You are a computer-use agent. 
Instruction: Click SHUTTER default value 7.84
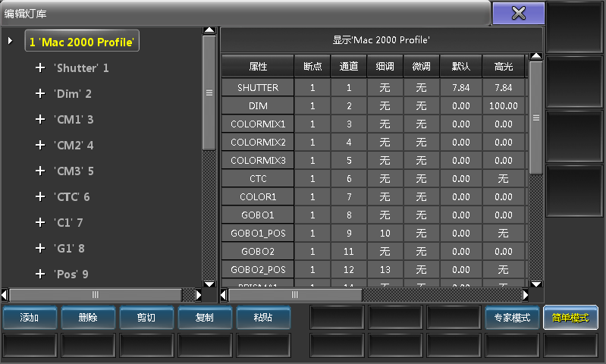pyautogui.click(x=461, y=88)
